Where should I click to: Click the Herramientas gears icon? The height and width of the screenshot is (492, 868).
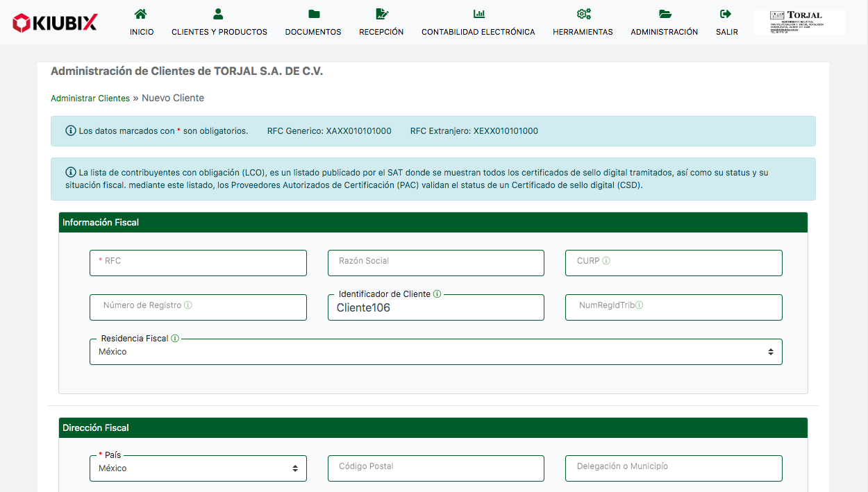coord(583,14)
